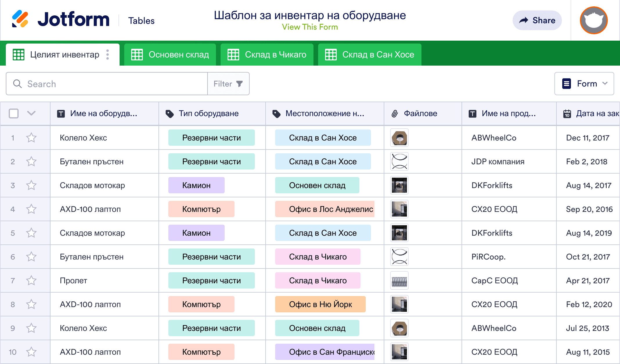Click the Jotform logo icon
The width and height of the screenshot is (620, 364).
pyautogui.click(x=20, y=19)
